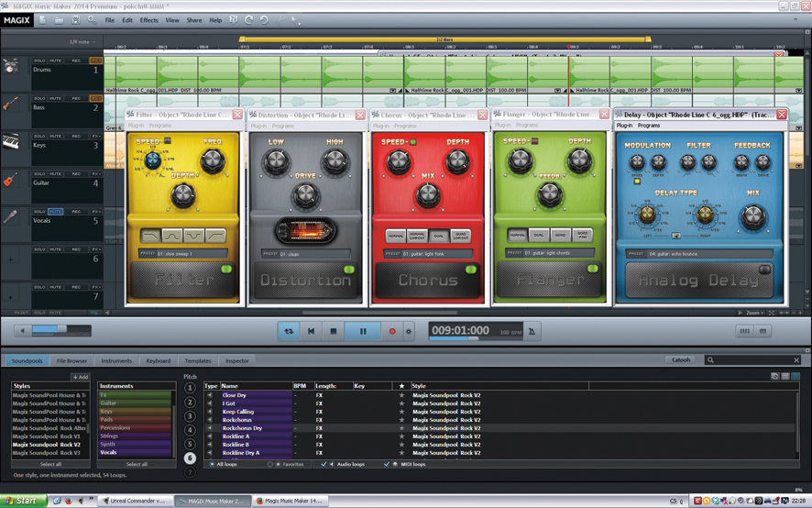812x508 pixels.
Task: Click the volume speaker icon left of the transport
Action: tap(22, 331)
